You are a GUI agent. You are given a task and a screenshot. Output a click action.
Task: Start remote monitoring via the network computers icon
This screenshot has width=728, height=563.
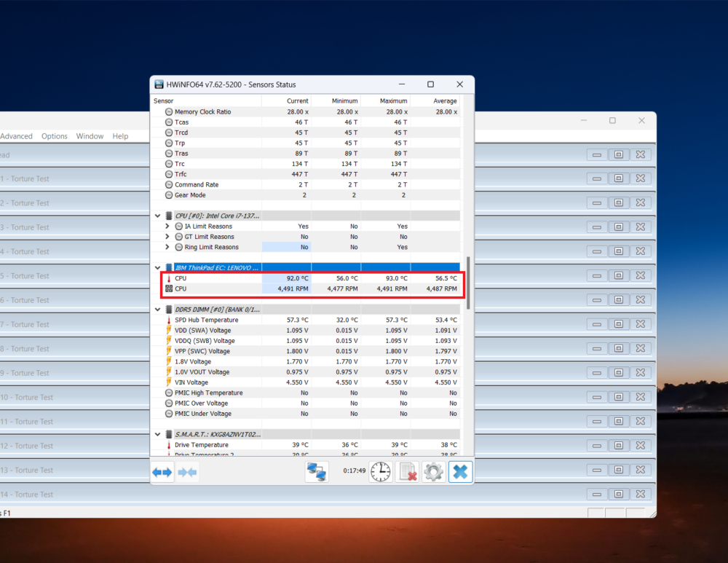tap(317, 471)
